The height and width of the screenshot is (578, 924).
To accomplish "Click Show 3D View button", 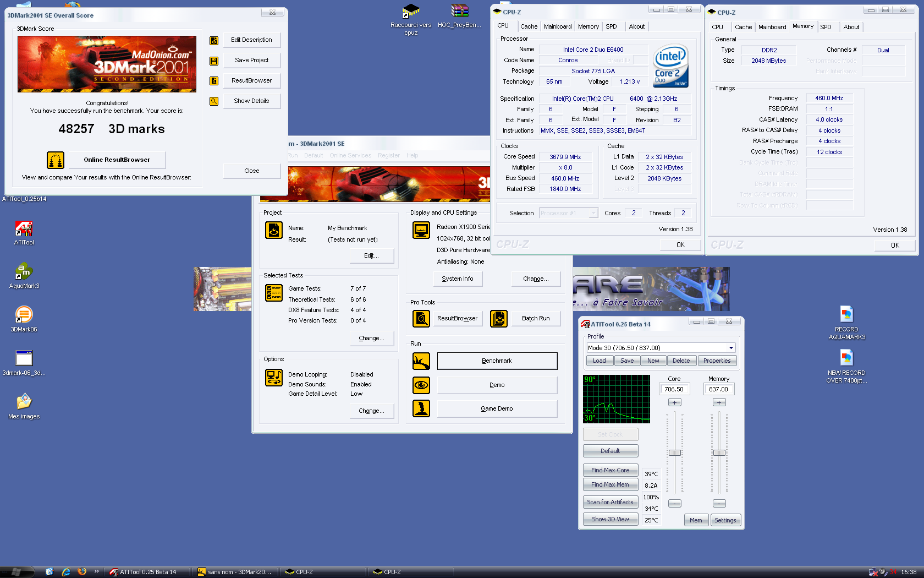I will (x=610, y=519).
